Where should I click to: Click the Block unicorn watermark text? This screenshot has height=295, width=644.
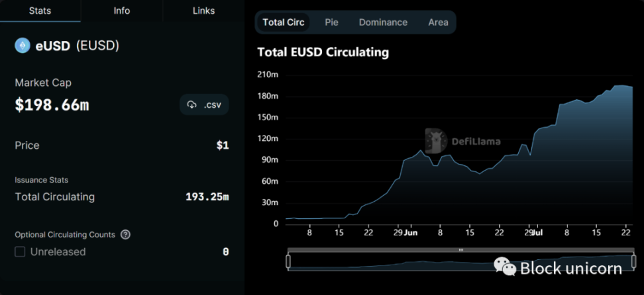pyautogui.click(x=570, y=268)
